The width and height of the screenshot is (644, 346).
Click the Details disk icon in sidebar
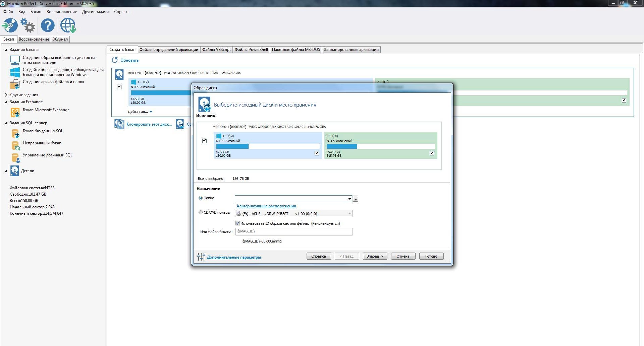14,171
